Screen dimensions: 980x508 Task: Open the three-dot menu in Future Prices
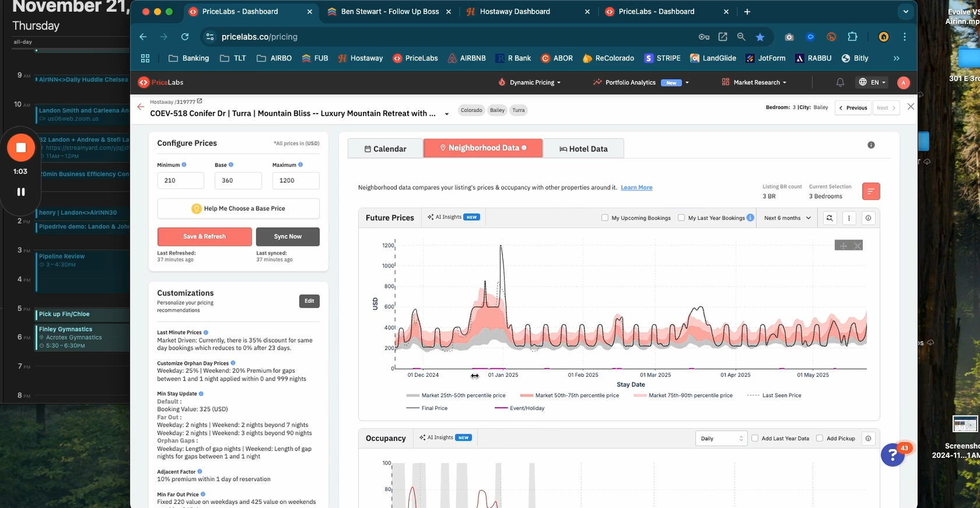(849, 218)
